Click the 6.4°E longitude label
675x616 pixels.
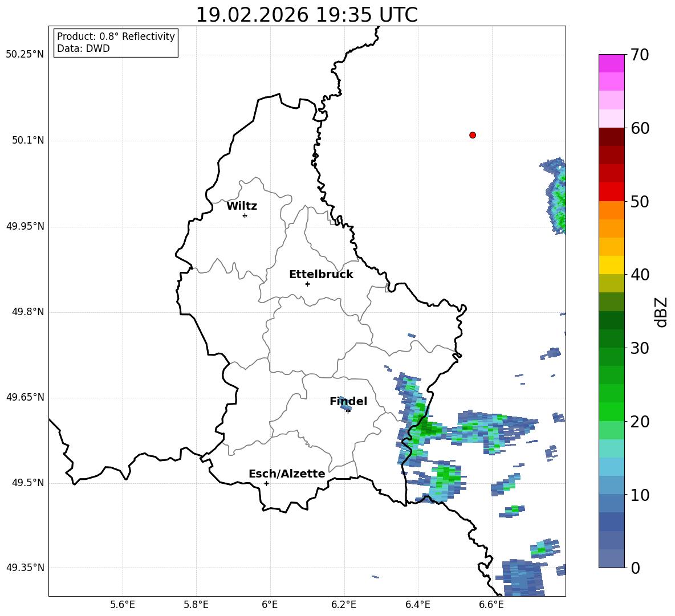pyautogui.click(x=417, y=605)
